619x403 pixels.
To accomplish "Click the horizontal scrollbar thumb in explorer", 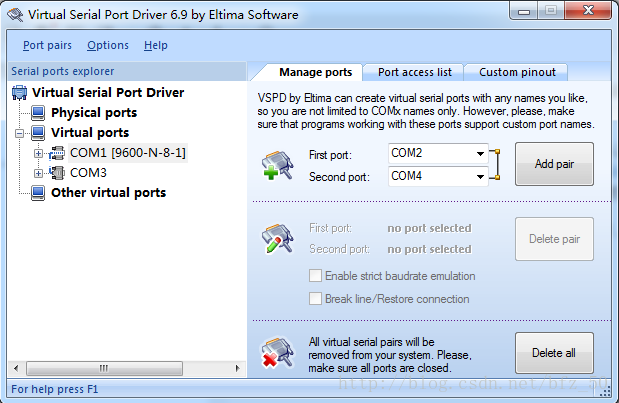I will (x=104, y=368).
